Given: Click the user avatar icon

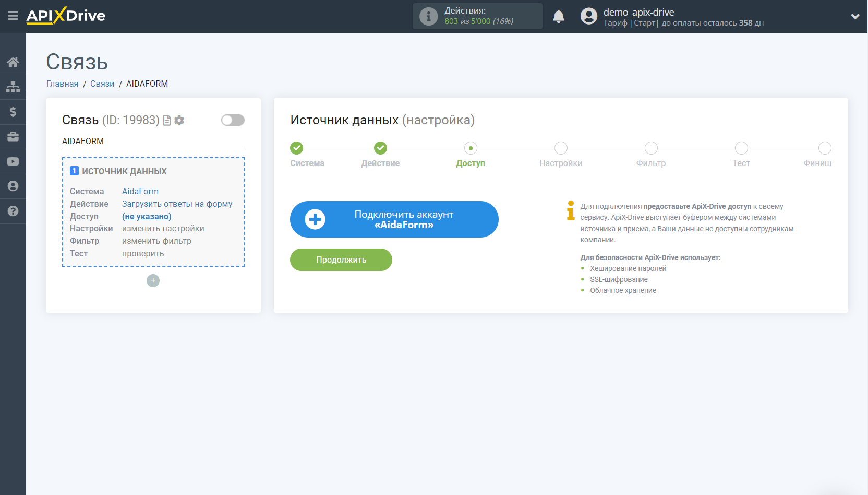Looking at the screenshot, I should coord(589,16).
